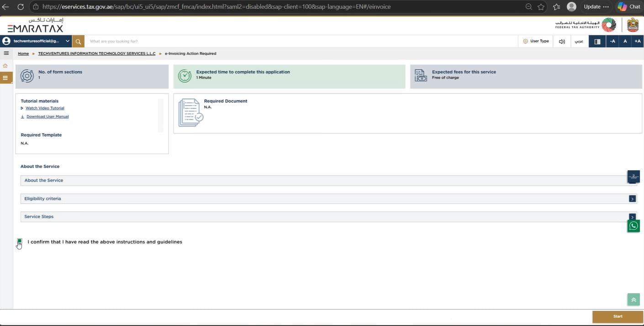Open browser three-dots menu
This screenshot has width=644, height=326.
pyautogui.click(x=606, y=7)
